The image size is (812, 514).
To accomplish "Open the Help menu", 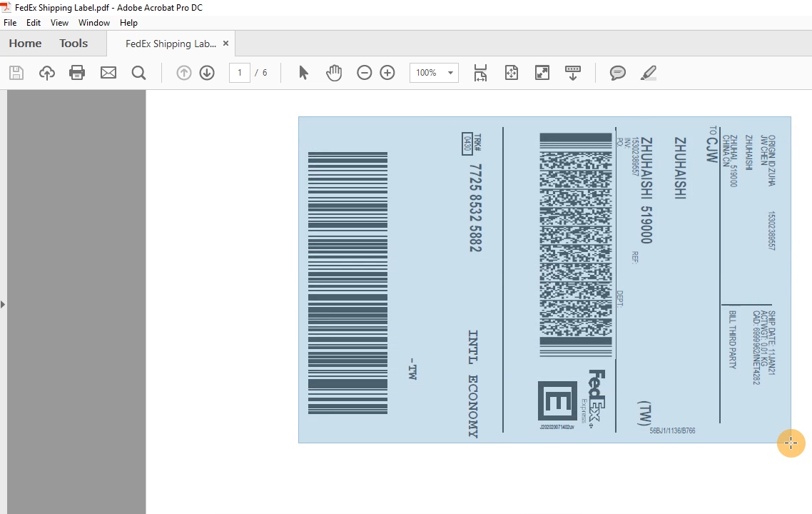I will pyautogui.click(x=128, y=23).
